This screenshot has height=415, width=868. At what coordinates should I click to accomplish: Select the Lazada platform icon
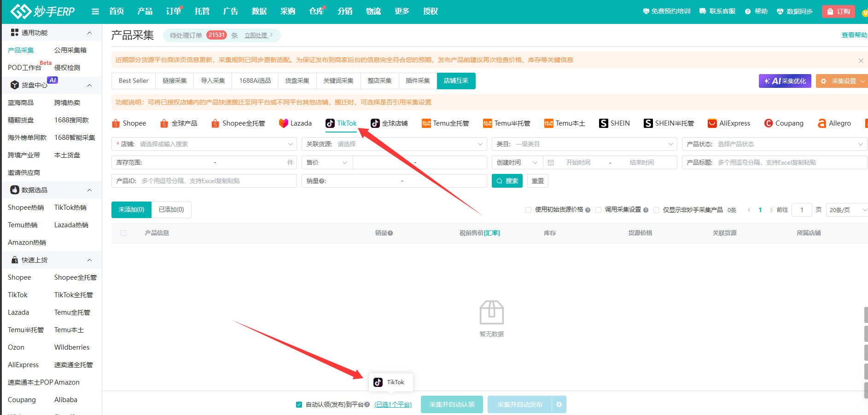pos(284,123)
